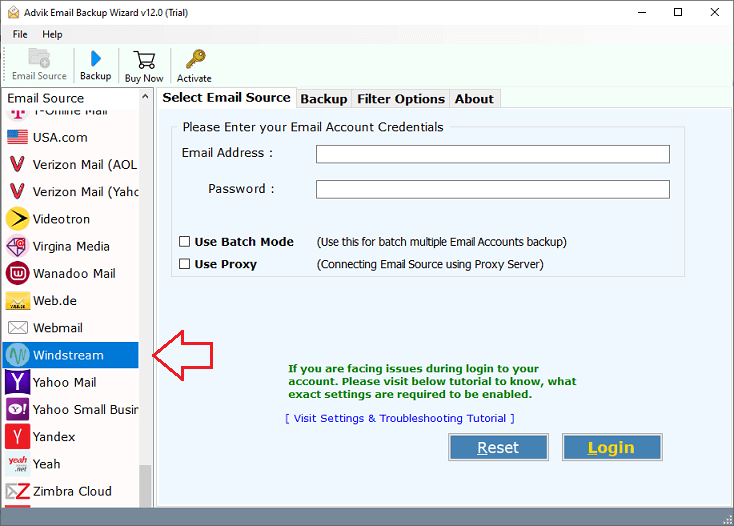Switch to Select Email Source tab

(227, 97)
